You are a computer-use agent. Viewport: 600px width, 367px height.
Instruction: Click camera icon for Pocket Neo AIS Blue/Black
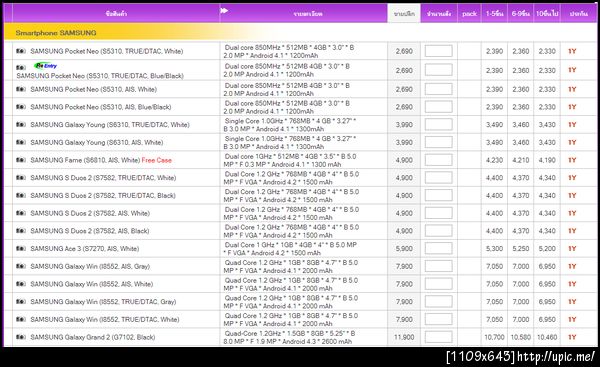21,107
